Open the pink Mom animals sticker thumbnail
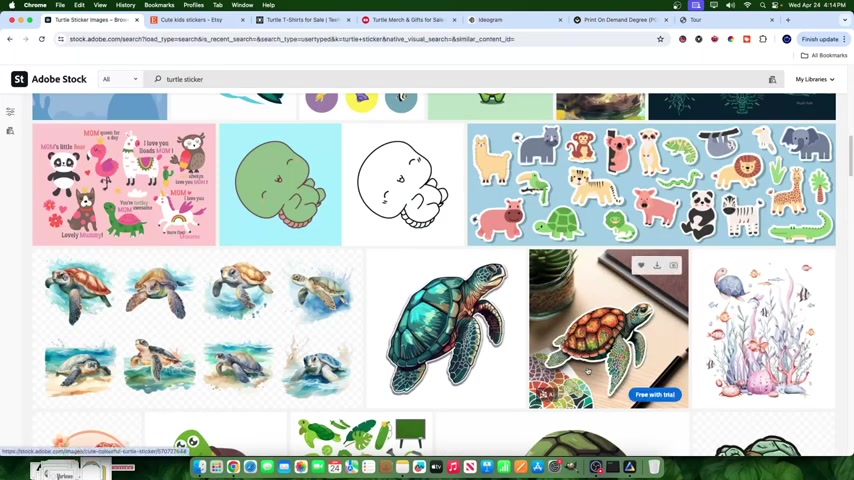 click(x=124, y=184)
